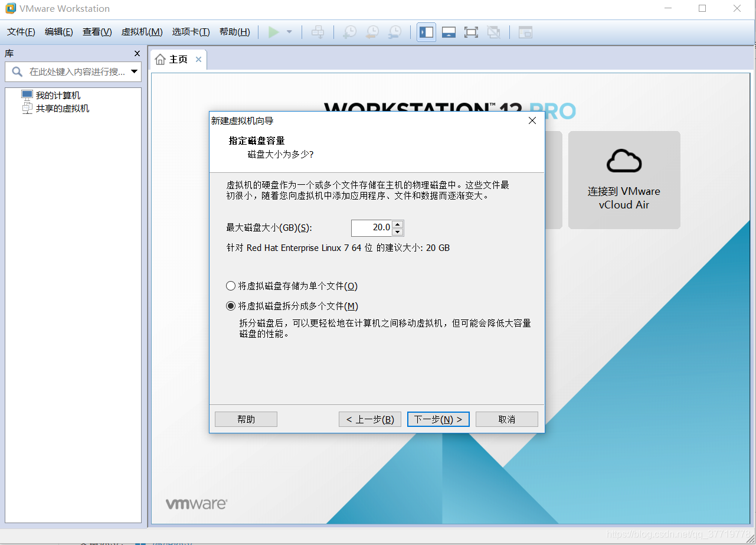Open the 文件(F) menu
The image size is (756, 545).
pos(21,32)
